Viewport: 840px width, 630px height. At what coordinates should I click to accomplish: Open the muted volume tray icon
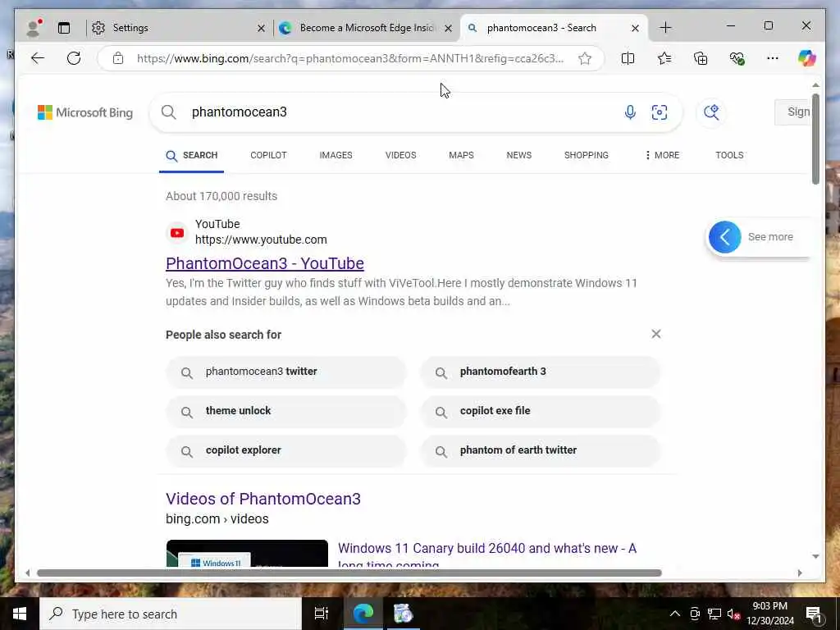(x=734, y=614)
